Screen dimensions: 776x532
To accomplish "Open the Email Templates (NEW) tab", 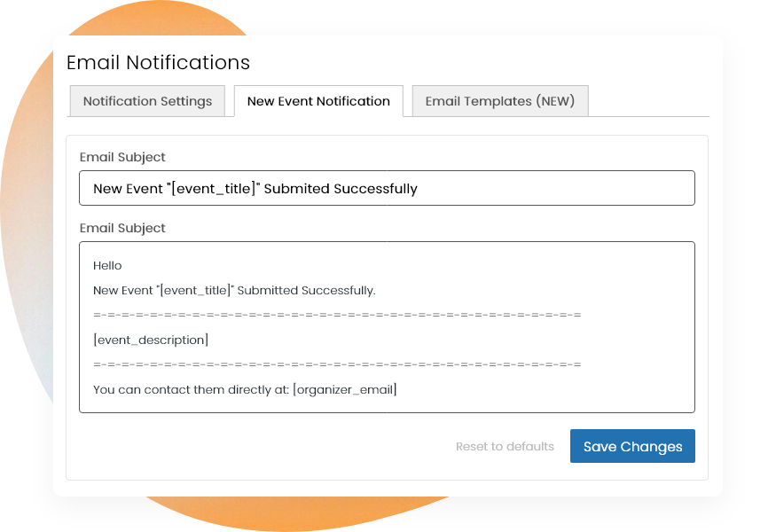I will [x=500, y=101].
